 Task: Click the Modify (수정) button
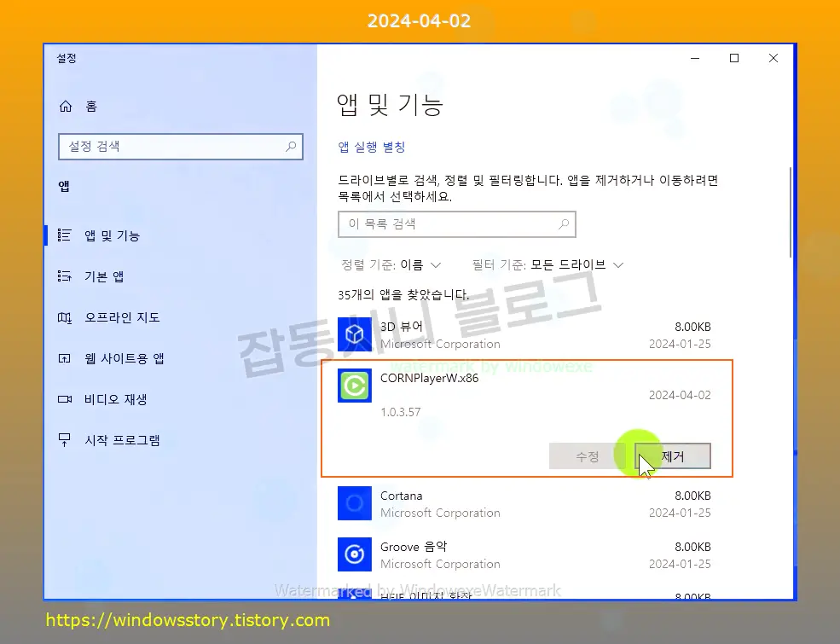587,456
